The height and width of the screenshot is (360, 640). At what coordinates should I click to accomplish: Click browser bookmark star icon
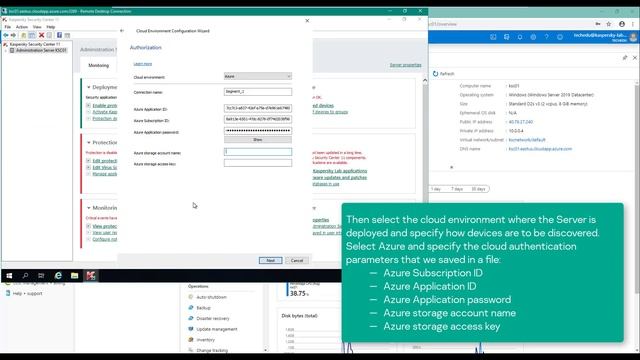pos(609,24)
